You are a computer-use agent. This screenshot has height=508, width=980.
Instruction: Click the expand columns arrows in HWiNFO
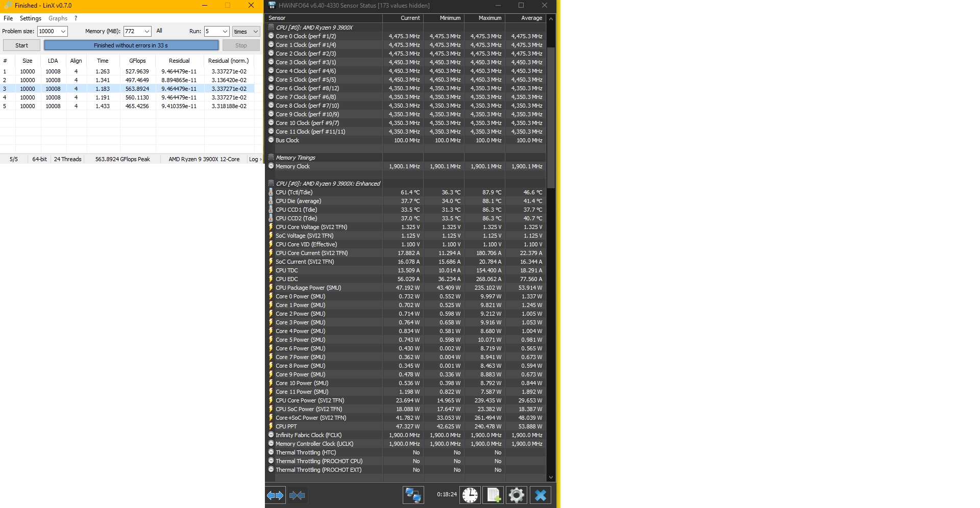tap(275, 495)
